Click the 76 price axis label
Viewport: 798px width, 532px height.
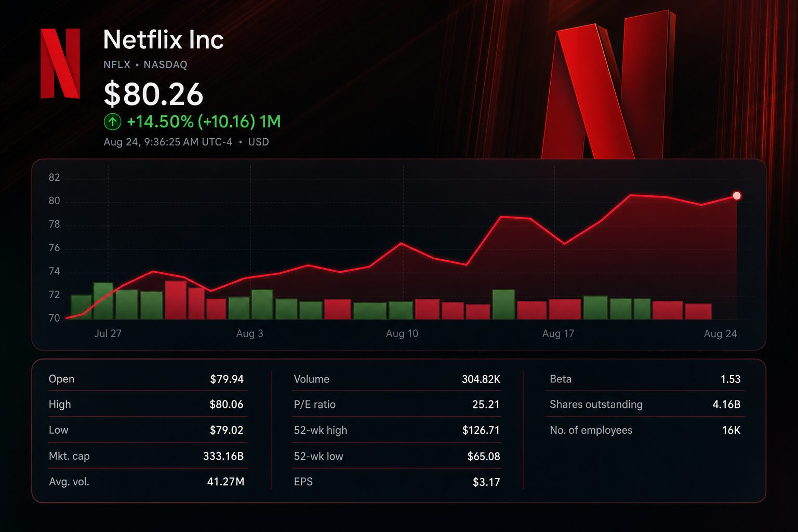[x=54, y=248]
